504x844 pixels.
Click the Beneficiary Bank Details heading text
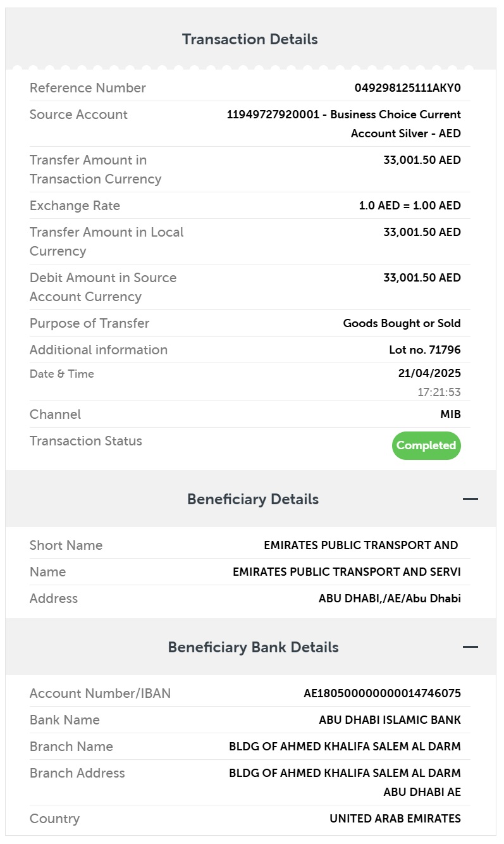[253, 647]
